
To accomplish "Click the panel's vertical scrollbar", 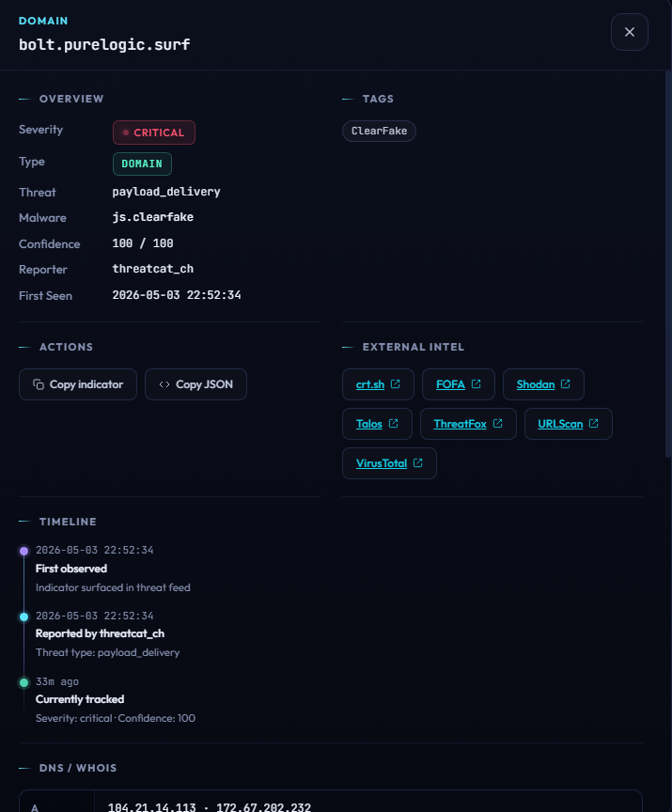I will coord(668,264).
